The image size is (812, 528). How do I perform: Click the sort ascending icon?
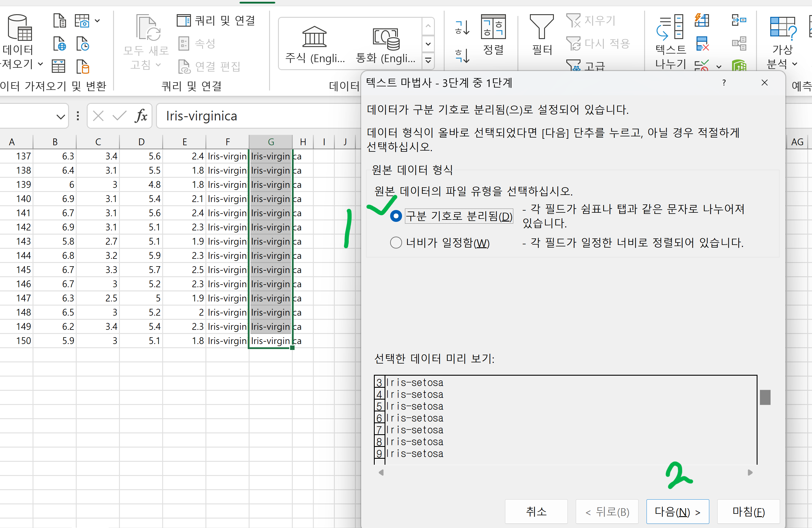(x=462, y=27)
